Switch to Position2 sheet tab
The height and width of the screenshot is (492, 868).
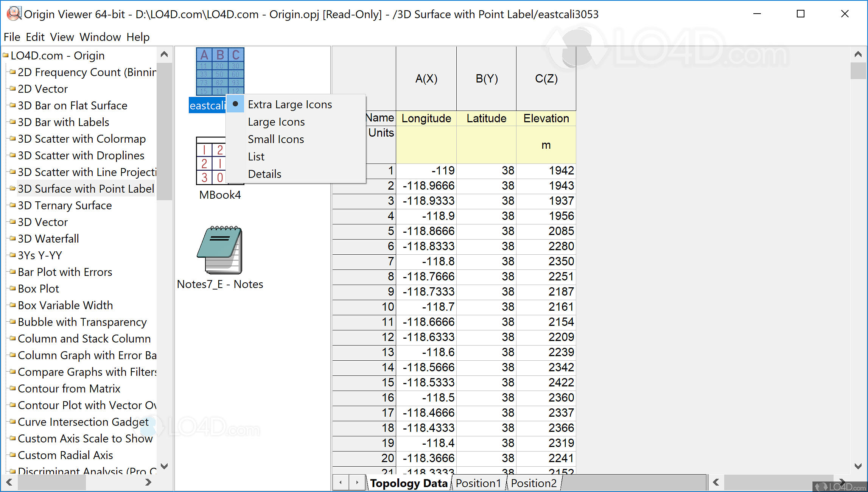(x=534, y=483)
